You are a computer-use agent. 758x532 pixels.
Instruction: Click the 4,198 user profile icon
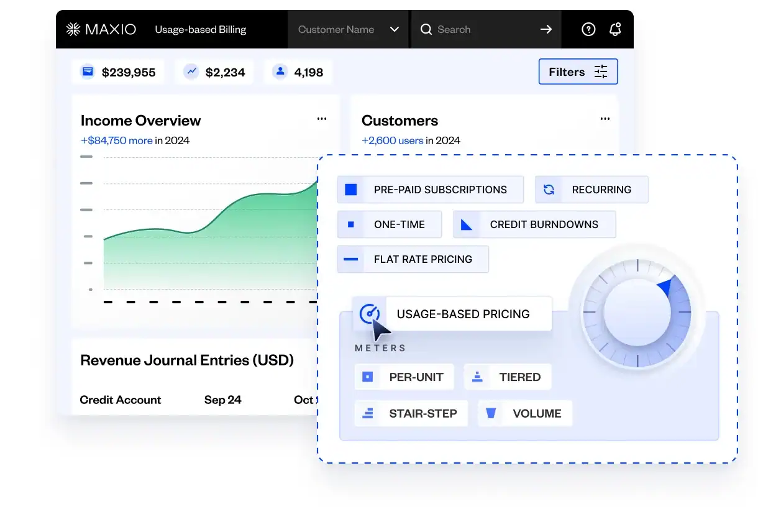pos(280,72)
